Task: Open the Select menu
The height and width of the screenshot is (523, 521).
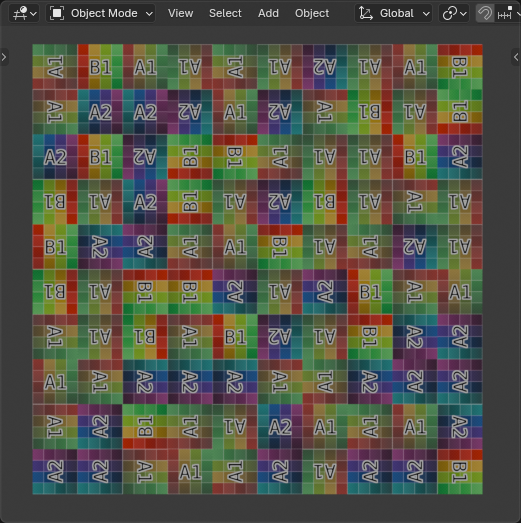Action: (x=225, y=13)
